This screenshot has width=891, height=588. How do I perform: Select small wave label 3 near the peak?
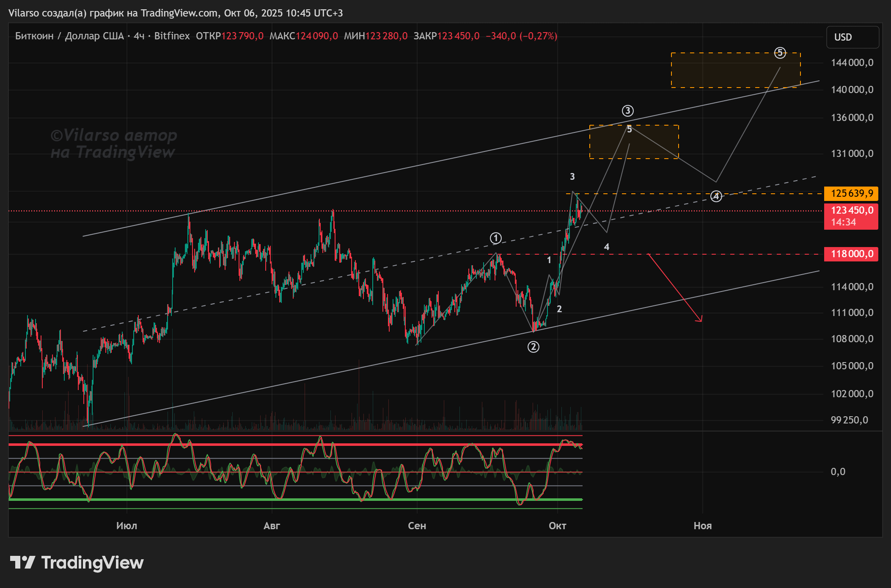click(x=572, y=177)
